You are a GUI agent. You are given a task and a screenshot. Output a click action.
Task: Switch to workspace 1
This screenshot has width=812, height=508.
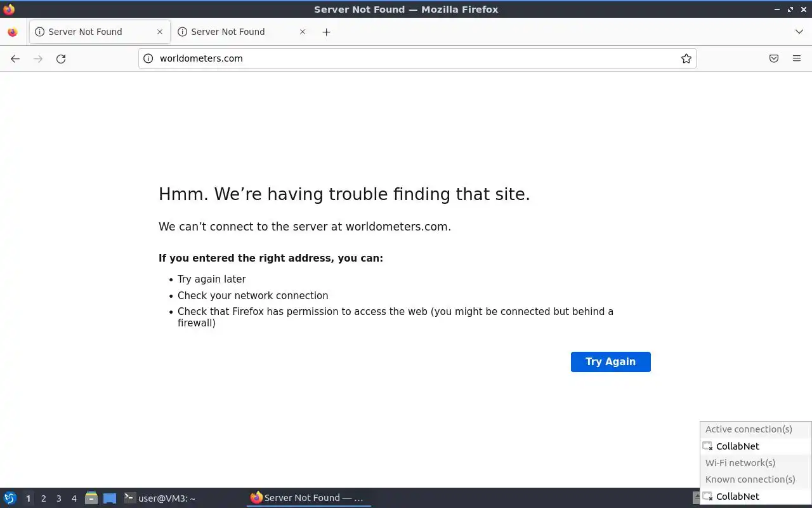click(28, 498)
